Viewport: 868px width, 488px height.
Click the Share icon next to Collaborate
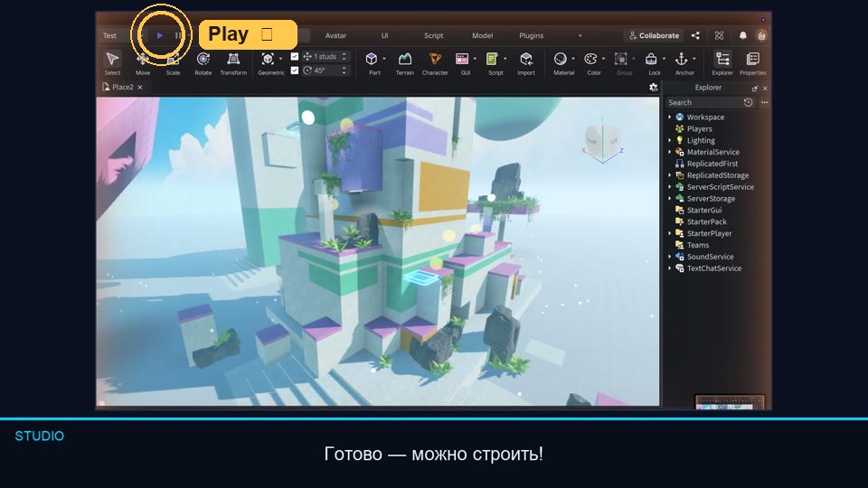coord(695,35)
